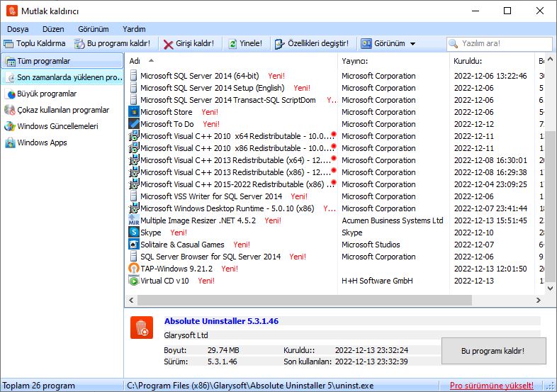This screenshot has width=557, height=392.
Task: Click the Solitaire & Casual Games icon
Action: (x=133, y=245)
